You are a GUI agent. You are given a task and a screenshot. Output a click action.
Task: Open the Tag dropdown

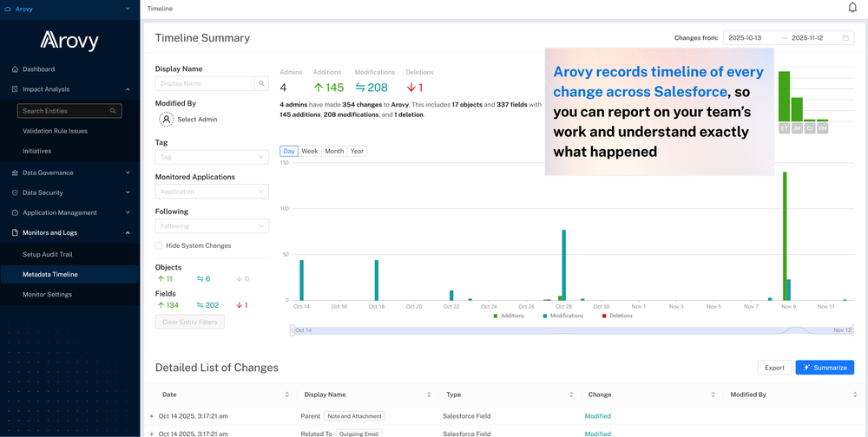tap(212, 157)
